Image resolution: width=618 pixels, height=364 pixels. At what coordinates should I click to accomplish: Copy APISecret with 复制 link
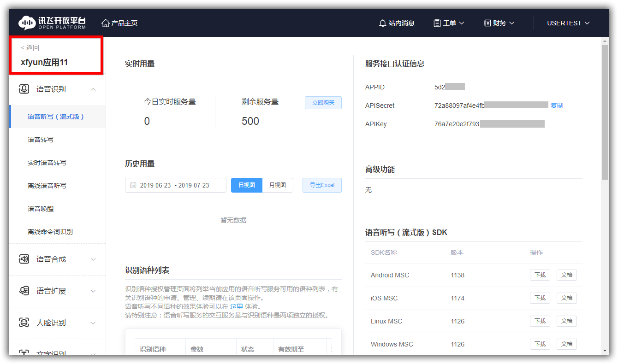point(557,106)
